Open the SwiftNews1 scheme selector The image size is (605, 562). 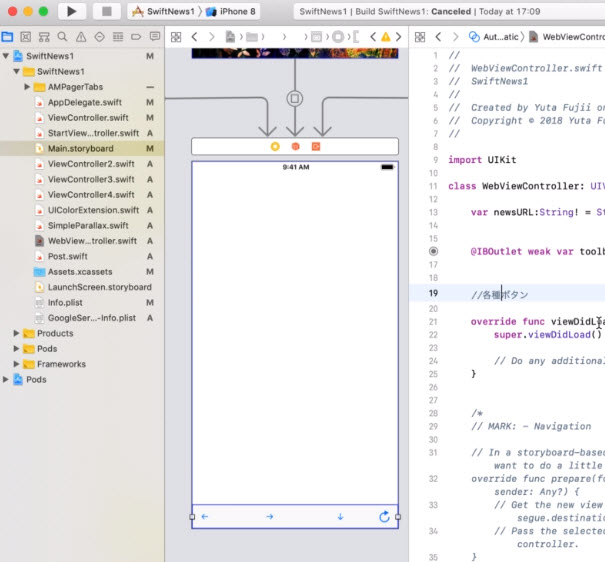pos(164,12)
